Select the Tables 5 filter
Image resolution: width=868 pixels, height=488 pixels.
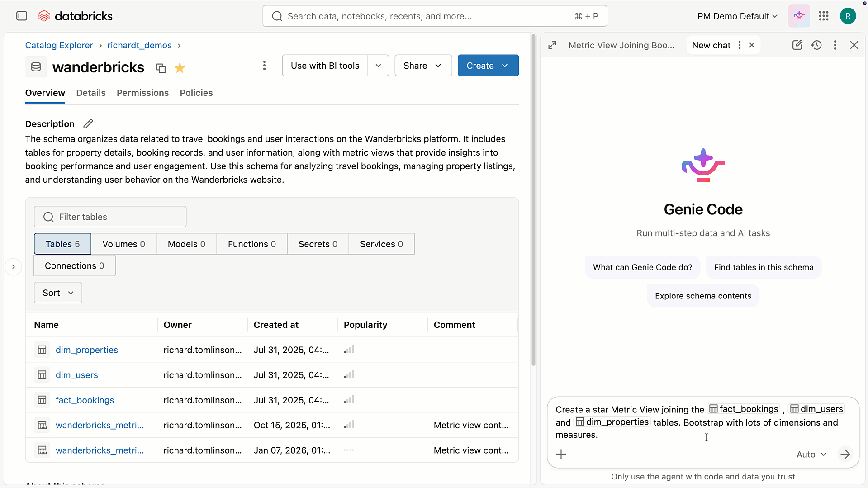tap(62, 244)
